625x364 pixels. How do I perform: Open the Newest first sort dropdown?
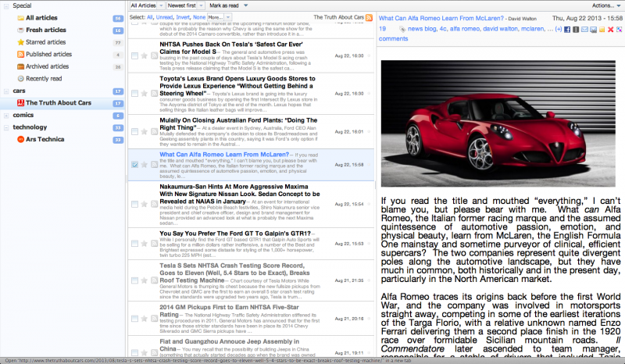pyautogui.click(x=186, y=5)
